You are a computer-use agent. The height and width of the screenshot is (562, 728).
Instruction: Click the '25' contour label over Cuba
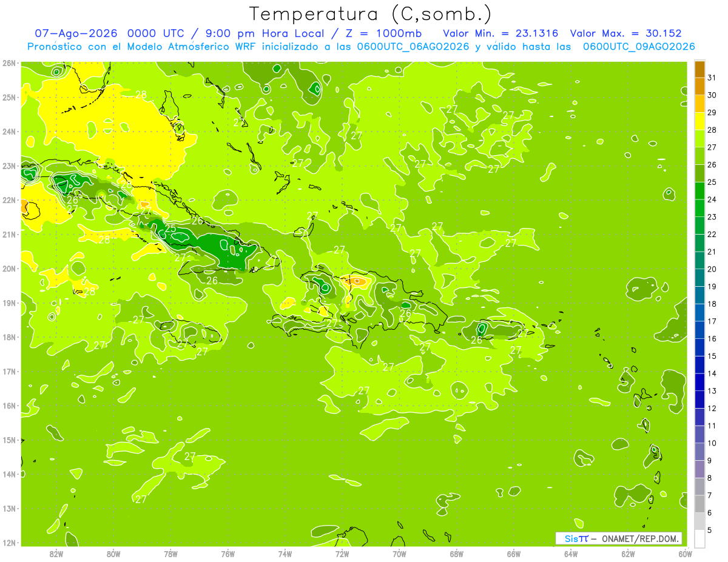[170, 229]
